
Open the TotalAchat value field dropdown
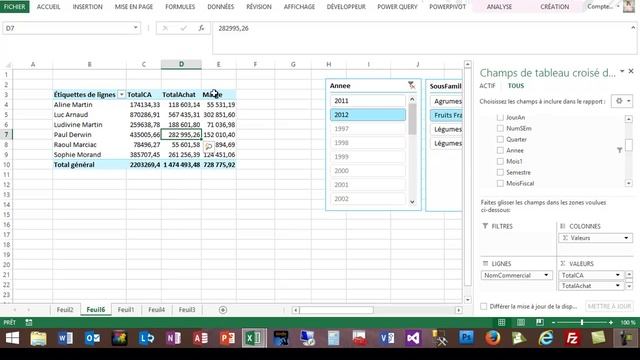[618, 285]
